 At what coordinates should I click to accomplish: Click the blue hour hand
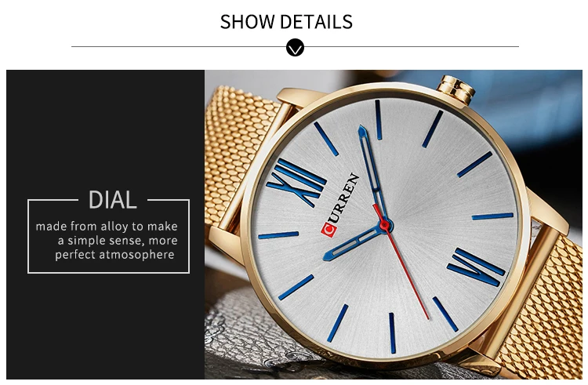(354, 242)
